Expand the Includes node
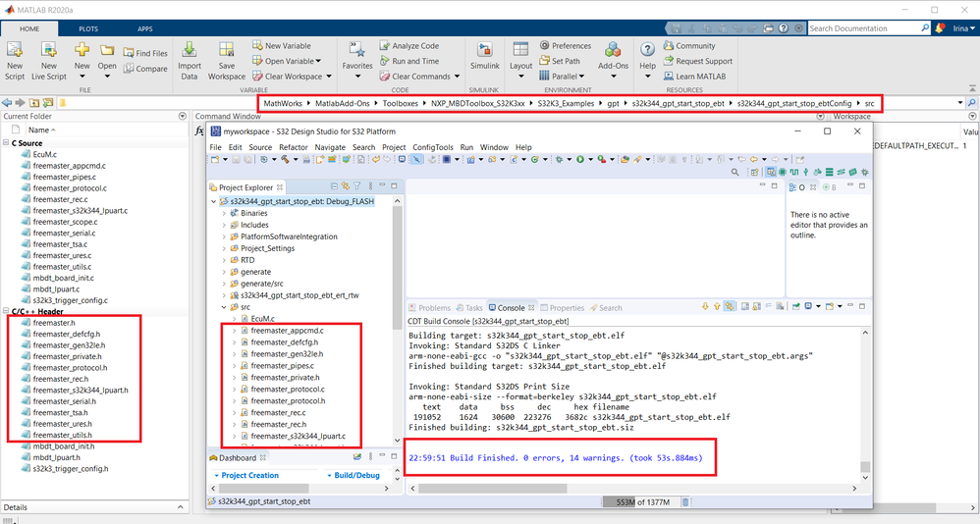Viewport: 980px width, 524px height. (x=224, y=225)
